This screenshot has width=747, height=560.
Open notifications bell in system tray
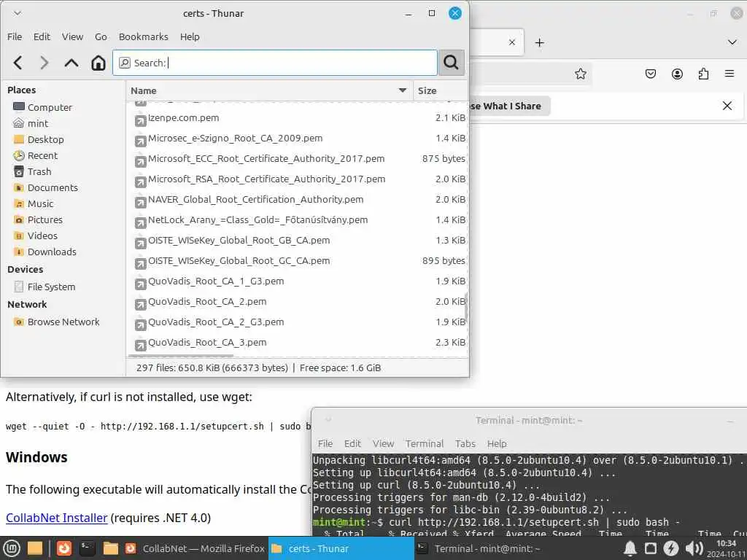tap(630, 548)
